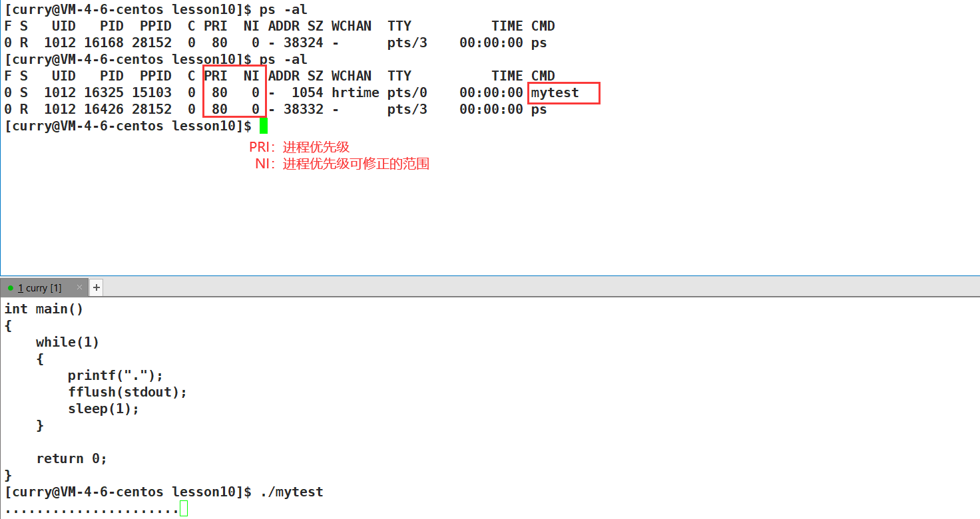Click the "return 0;" line
The image size is (980, 519).
pos(72,458)
